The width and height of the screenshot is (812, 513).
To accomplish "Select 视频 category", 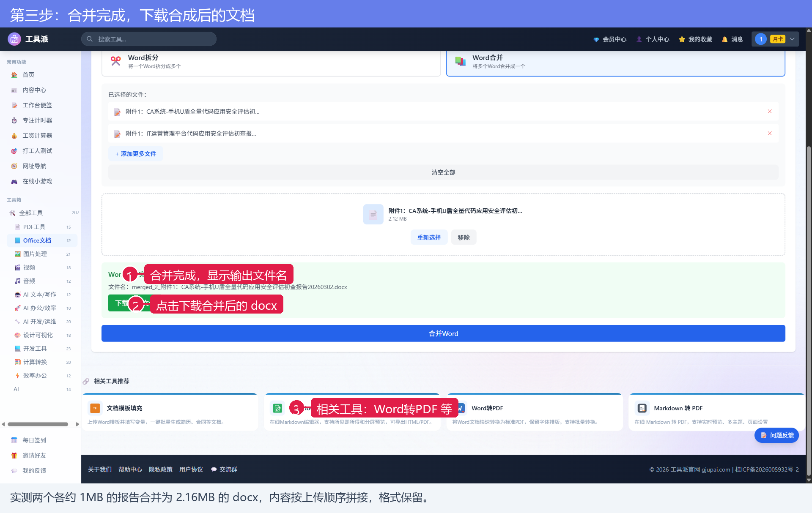I will pyautogui.click(x=42, y=267).
